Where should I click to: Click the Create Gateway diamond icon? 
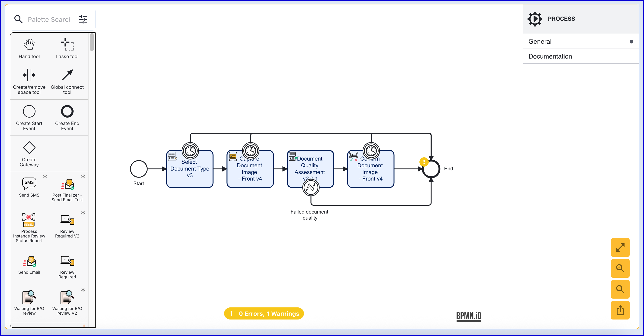click(29, 148)
